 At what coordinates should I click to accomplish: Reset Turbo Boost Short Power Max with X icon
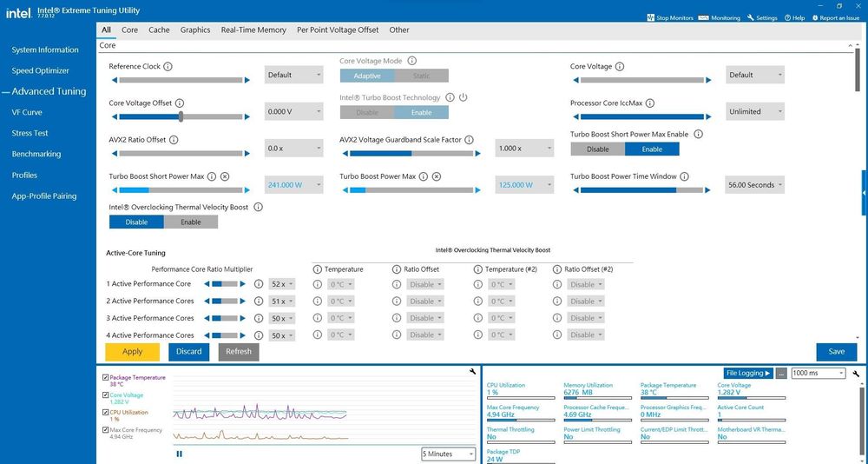pyautogui.click(x=225, y=176)
